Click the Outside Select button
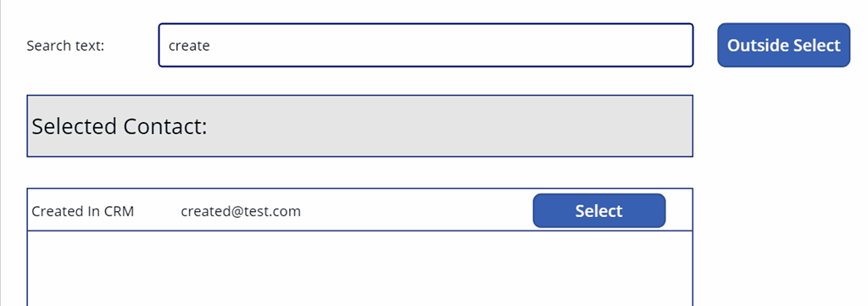868x306 pixels. click(x=783, y=45)
